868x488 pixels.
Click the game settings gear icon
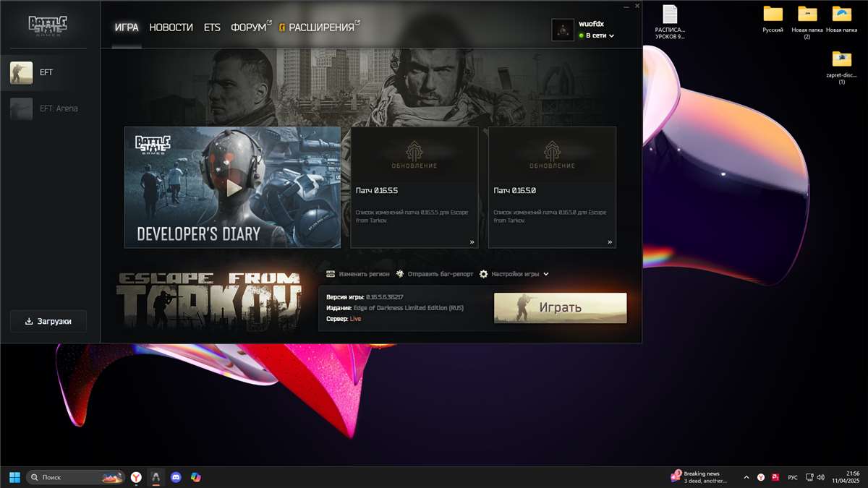(484, 274)
